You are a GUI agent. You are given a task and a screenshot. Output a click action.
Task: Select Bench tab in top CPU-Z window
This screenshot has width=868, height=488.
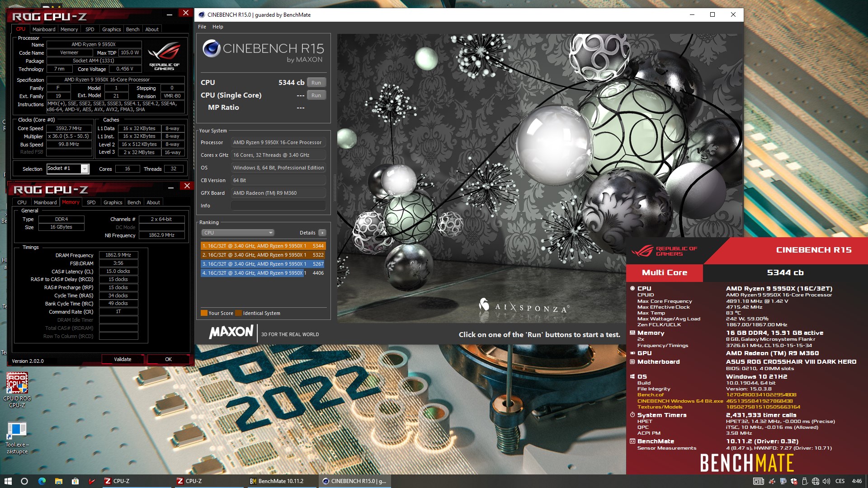coord(132,29)
